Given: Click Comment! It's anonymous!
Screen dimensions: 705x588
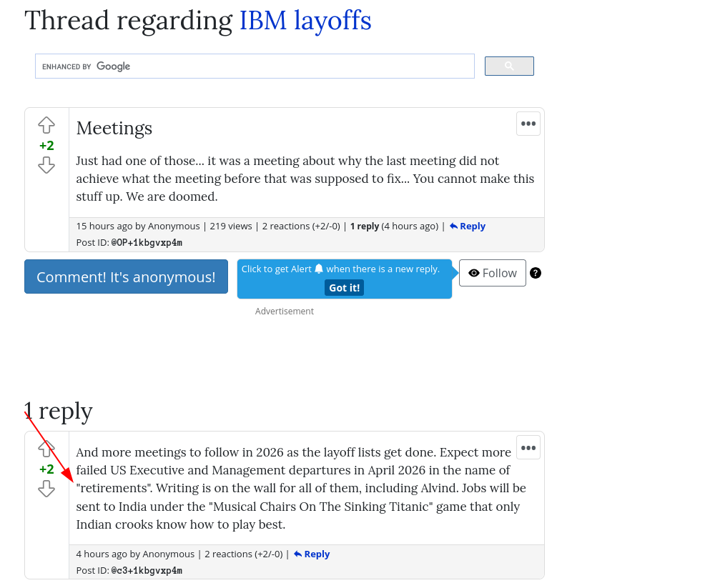Looking at the screenshot, I should point(126,276).
